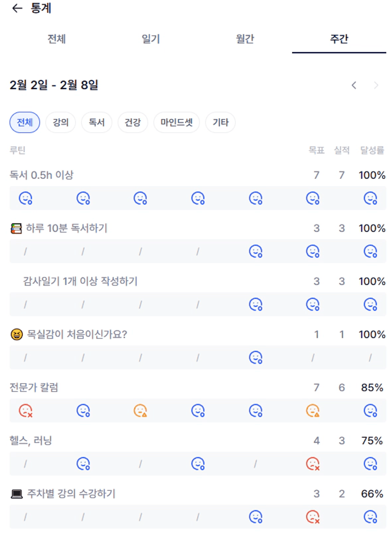This screenshot has height=555, width=392.
Task: Click the red failed face in 주차별 강의 수강하기 row
Action: click(x=312, y=517)
